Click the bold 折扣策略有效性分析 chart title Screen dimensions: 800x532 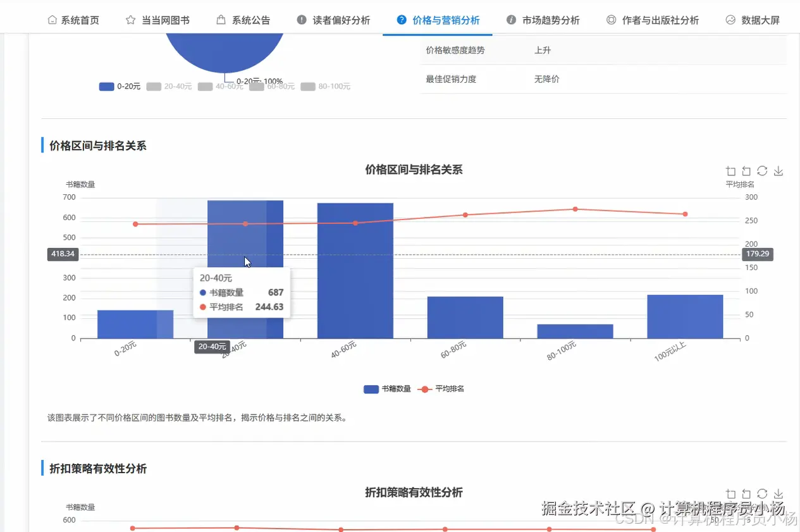[x=414, y=492]
